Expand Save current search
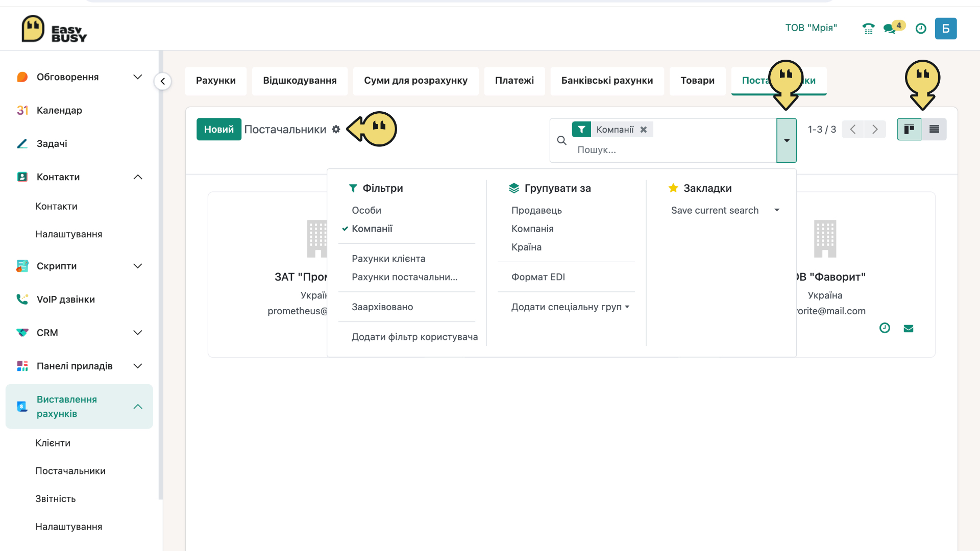The image size is (980, 551). point(725,210)
